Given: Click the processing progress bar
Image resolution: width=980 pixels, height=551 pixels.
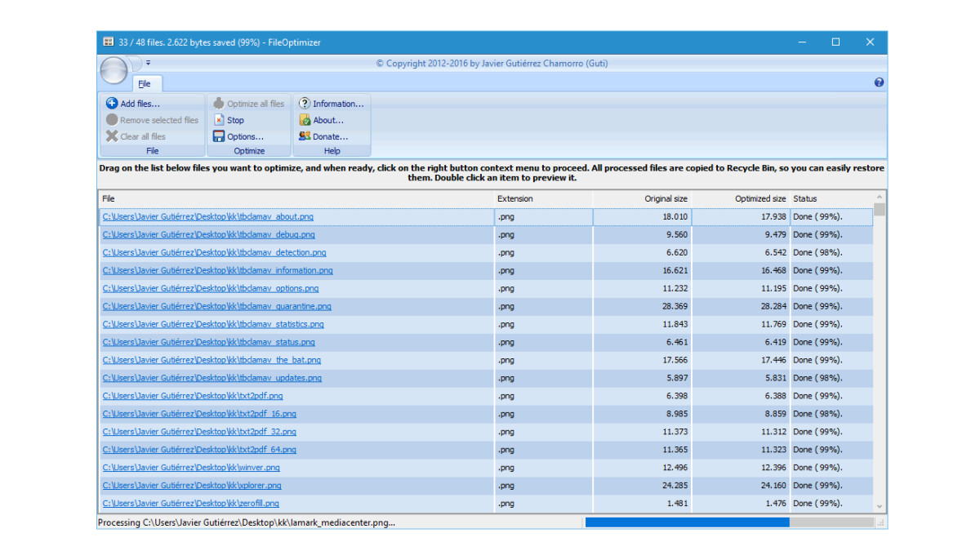Looking at the screenshot, I should coord(728,522).
